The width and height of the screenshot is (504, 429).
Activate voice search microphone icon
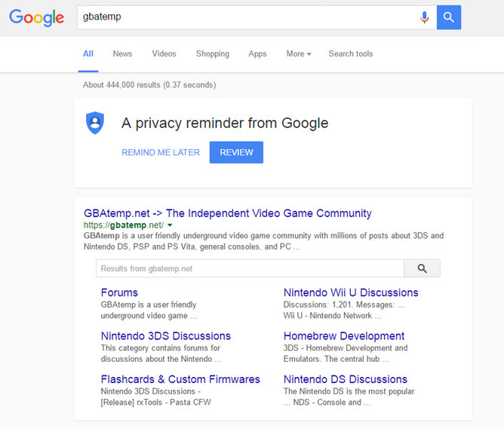425,17
